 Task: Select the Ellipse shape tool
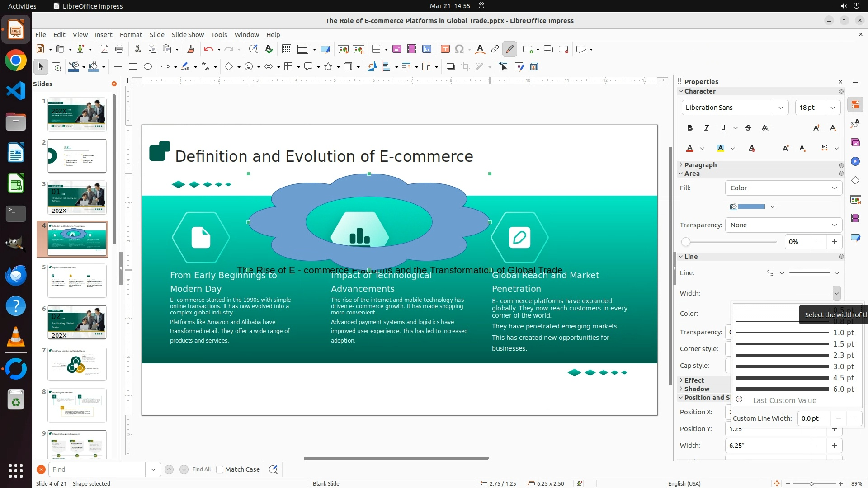coord(148,66)
